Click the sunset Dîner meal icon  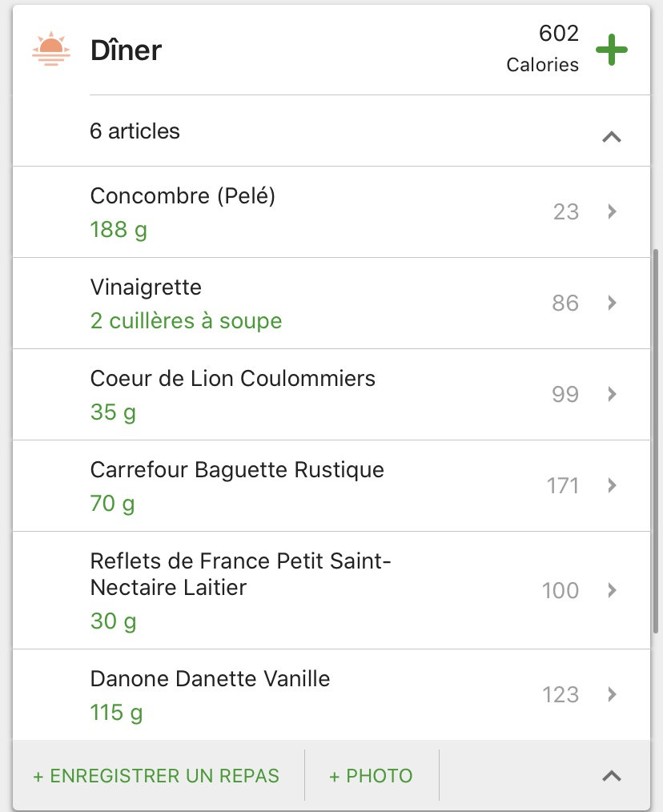point(47,50)
